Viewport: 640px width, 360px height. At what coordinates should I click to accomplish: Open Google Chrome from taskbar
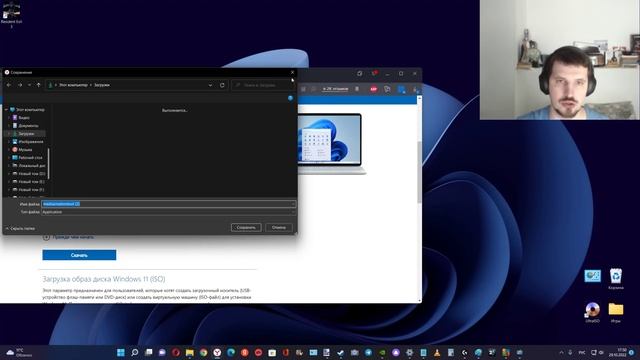203,352
